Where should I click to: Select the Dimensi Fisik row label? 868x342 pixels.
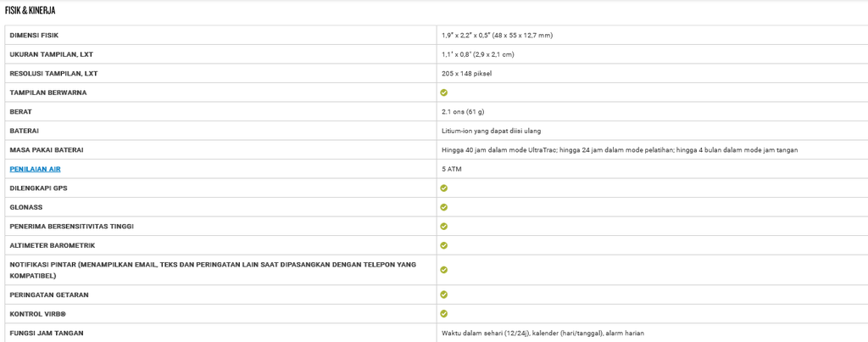point(34,36)
